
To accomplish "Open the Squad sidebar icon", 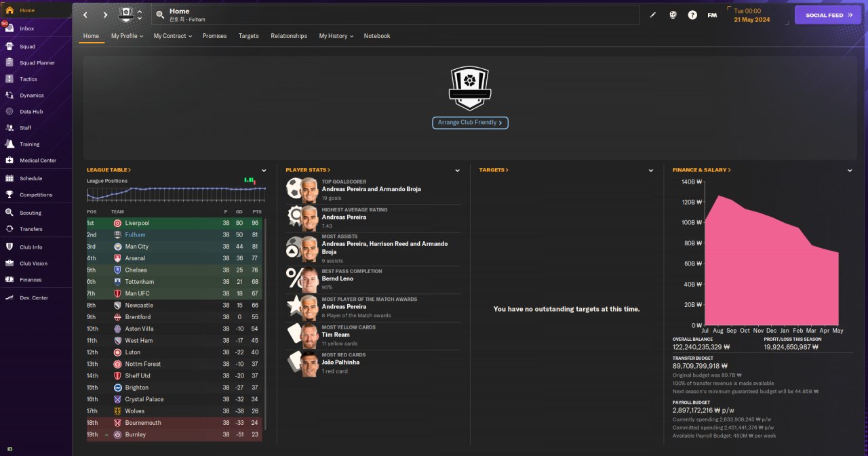I will pyautogui.click(x=9, y=47).
